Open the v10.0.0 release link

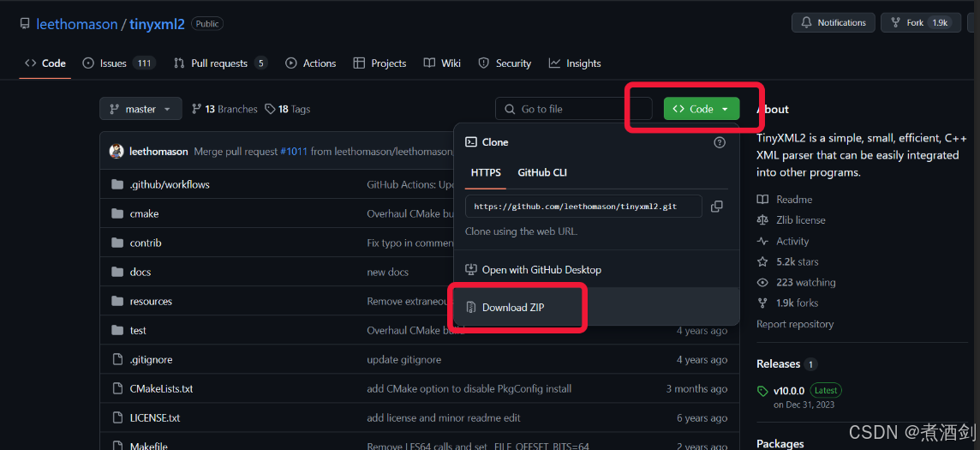pos(789,391)
